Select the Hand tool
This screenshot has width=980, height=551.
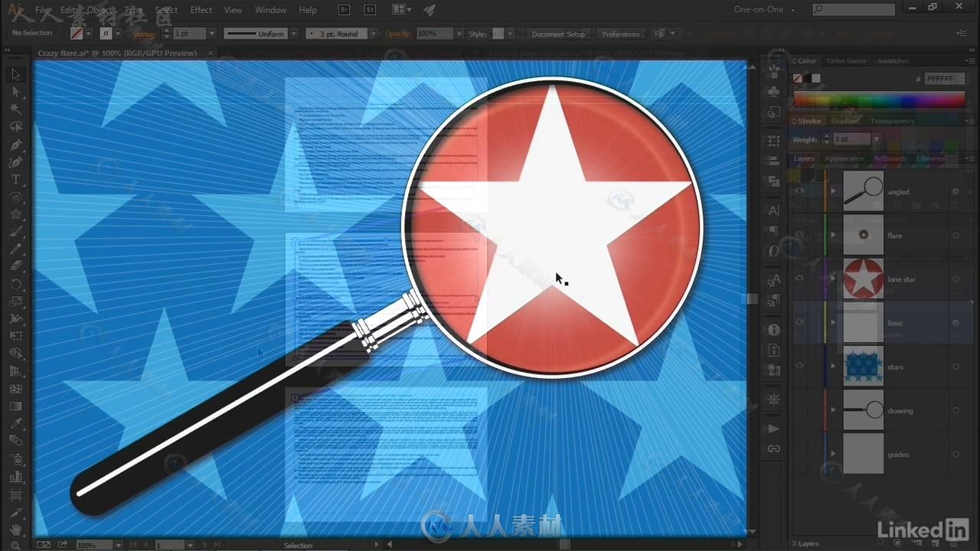click(x=15, y=529)
